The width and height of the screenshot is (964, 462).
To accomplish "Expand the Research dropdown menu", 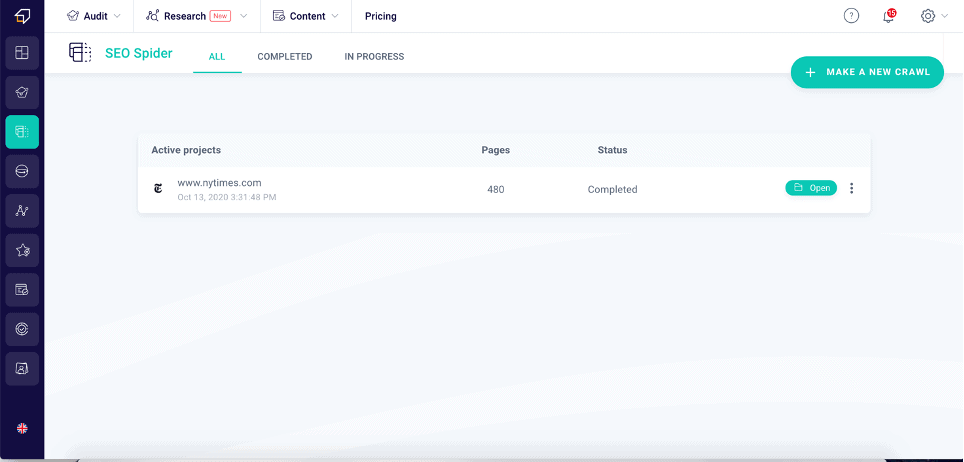I will (x=197, y=16).
